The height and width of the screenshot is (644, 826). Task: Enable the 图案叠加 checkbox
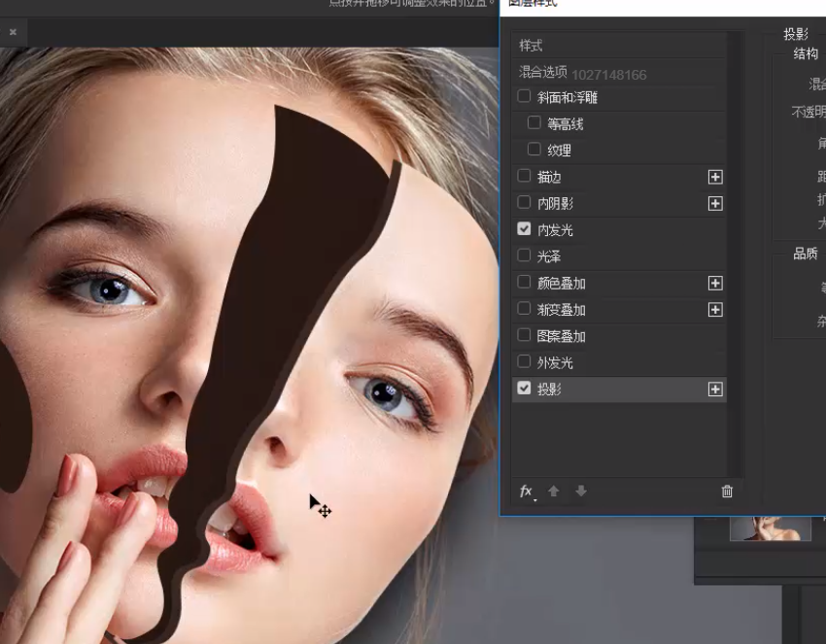524,335
